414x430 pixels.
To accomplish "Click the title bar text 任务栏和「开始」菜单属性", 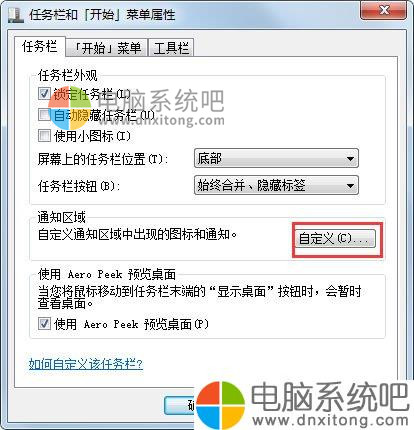I will point(102,15).
